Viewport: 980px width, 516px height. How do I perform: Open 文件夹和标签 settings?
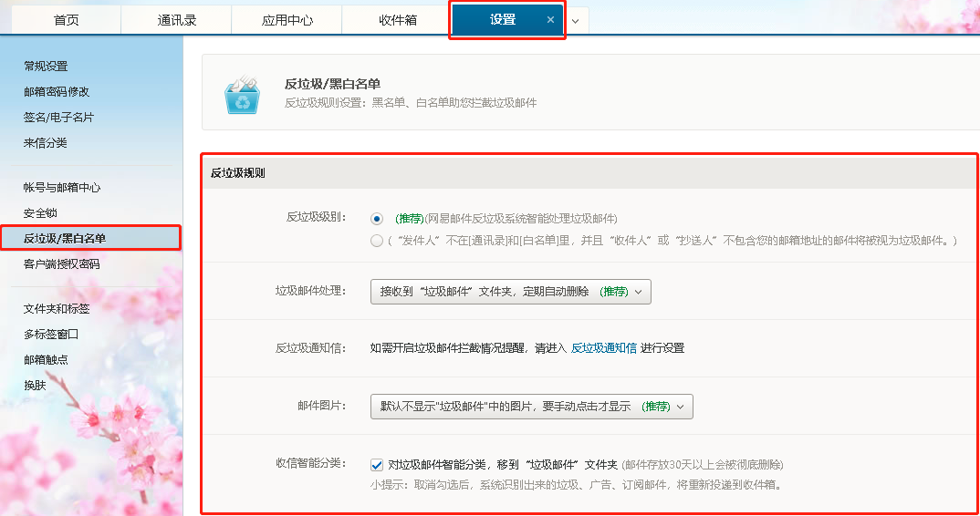tap(57, 309)
